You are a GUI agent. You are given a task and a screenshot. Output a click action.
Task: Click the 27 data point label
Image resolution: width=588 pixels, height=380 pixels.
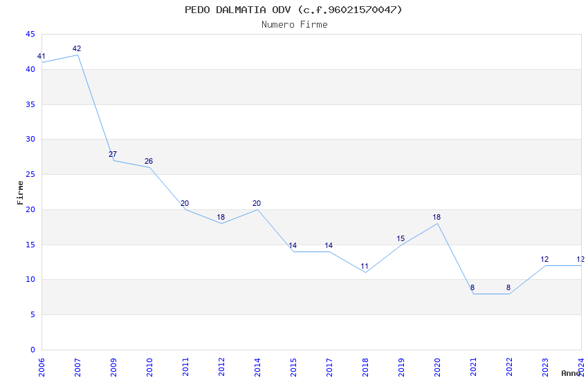(113, 155)
